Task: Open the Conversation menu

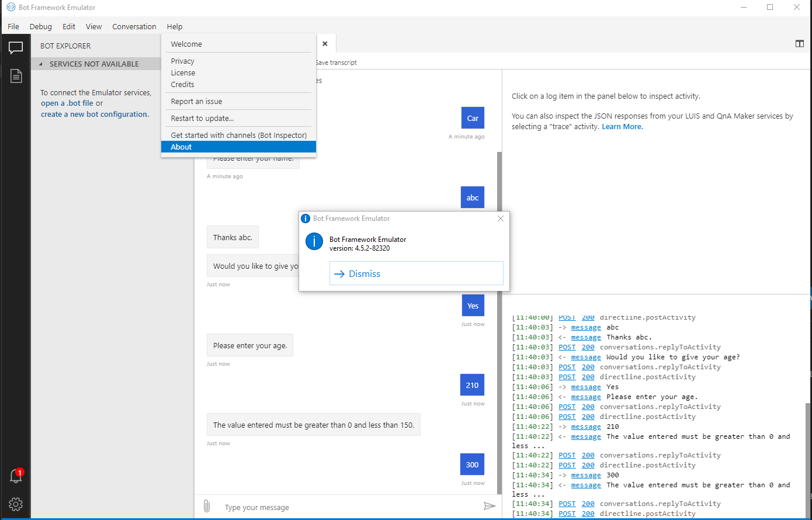Action: 134,26
